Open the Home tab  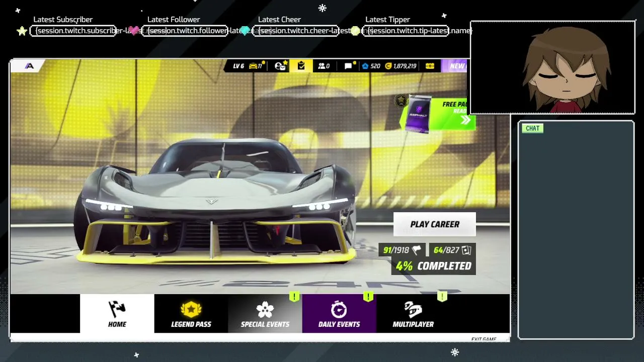point(117,314)
